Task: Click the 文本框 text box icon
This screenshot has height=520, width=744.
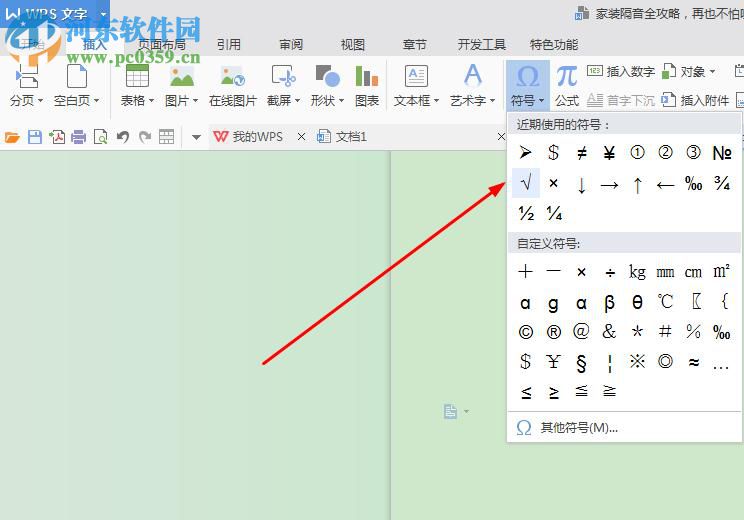Action: [x=416, y=76]
